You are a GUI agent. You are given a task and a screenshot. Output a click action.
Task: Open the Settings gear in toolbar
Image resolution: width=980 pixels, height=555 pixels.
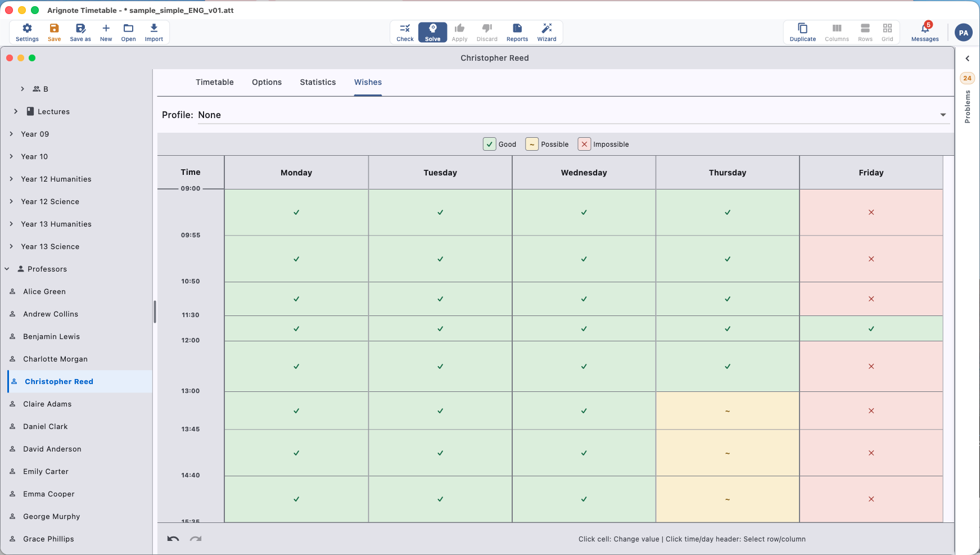(27, 33)
